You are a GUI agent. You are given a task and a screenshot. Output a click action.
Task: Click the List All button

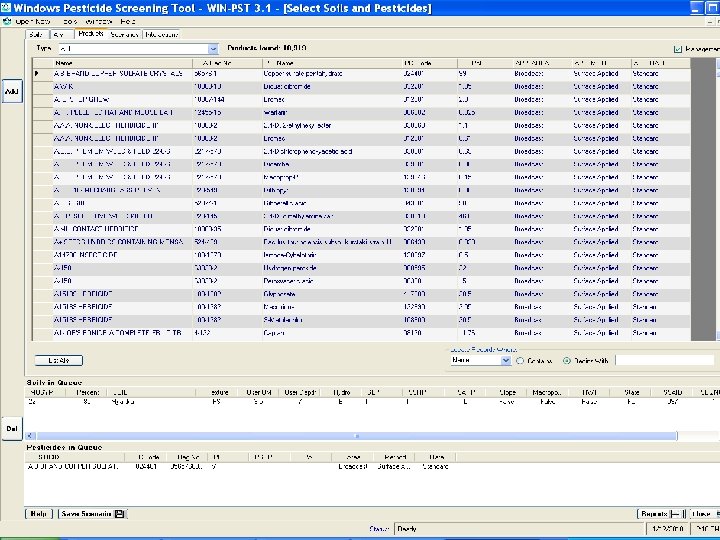pyautogui.click(x=59, y=360)
